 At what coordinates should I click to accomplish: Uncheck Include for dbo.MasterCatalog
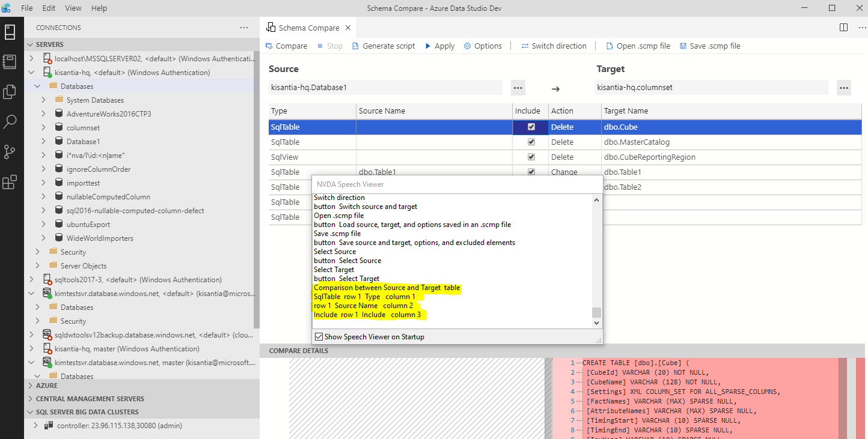pyautogui.click(x=531, y=142)
